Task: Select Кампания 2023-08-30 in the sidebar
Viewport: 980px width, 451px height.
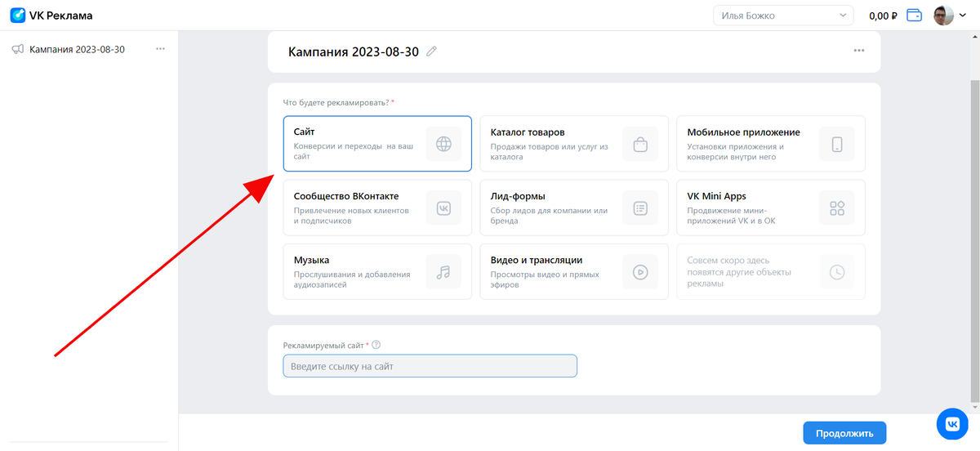Action: coord(77,49)
